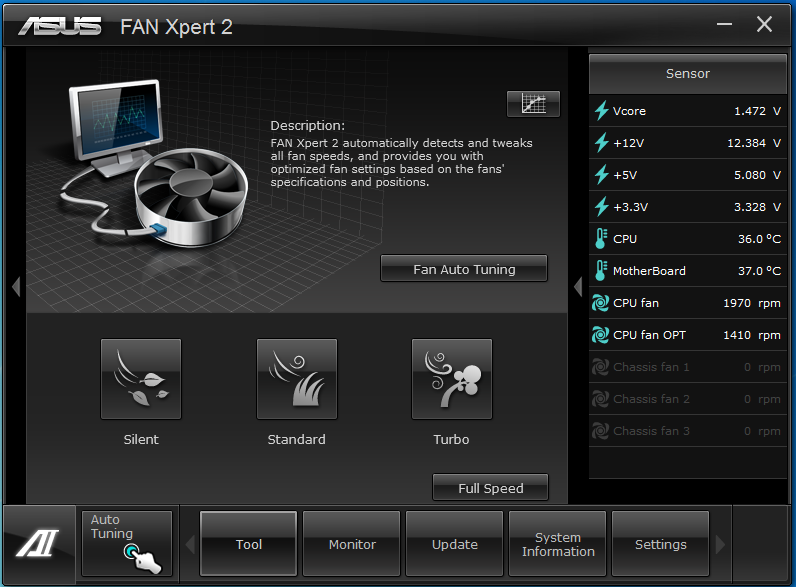The image size is (796, 587).
Task: Show previous bottom menu items with left arrow
Action: [190, 544]
